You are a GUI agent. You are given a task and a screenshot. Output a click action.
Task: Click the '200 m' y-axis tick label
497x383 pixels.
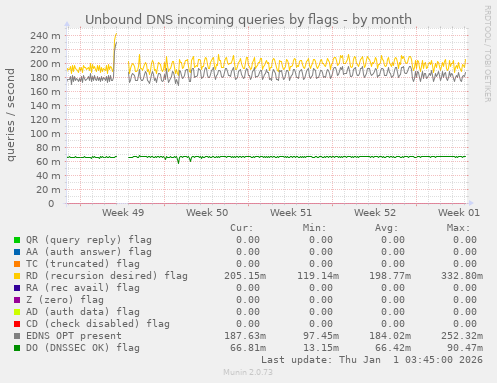click(45, 64)
